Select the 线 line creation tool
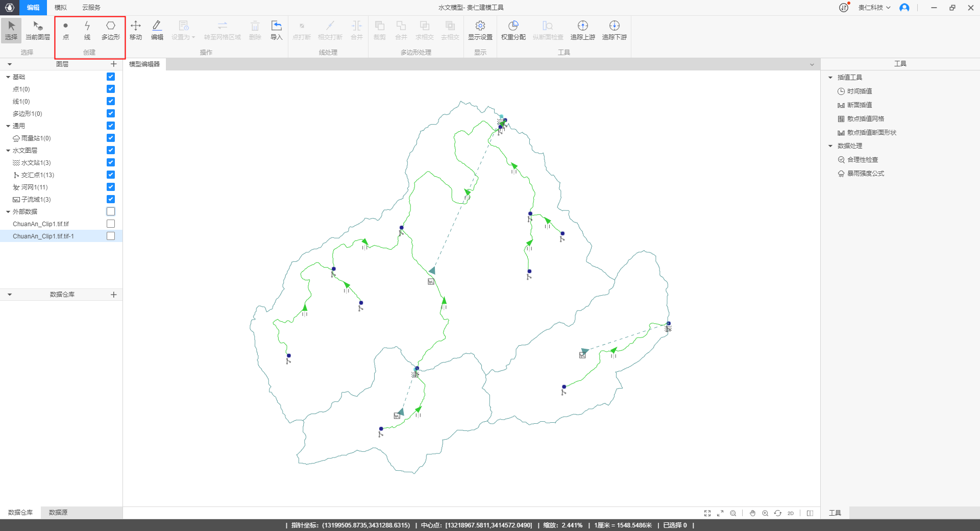This screenshot has height=531, width=980. (87, 30)
